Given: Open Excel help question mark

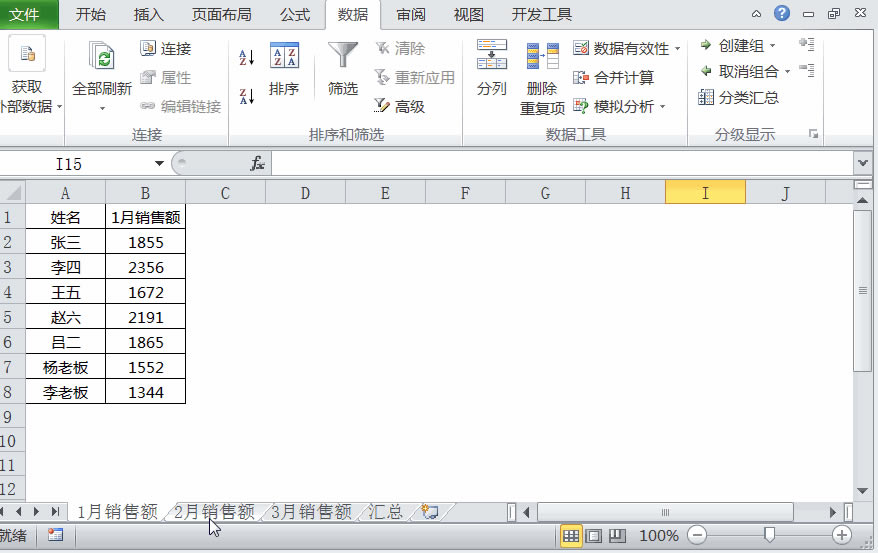Looking at the screenshot, I should tap(782, 13).
